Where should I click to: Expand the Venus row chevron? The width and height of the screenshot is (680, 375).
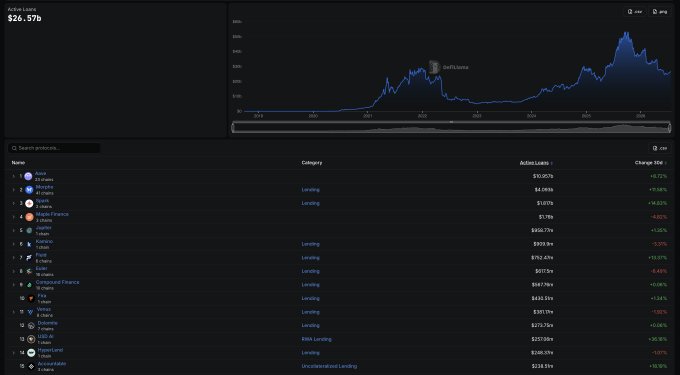(13, 312)
